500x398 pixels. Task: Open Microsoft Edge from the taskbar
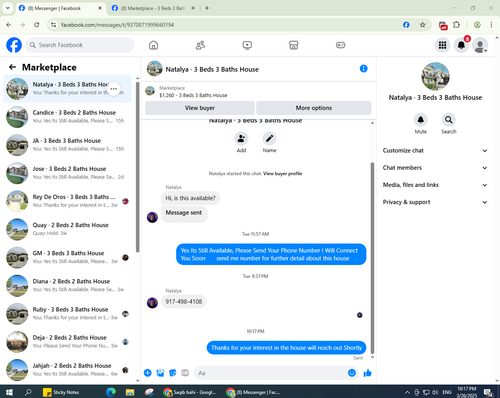coord(111,392)
